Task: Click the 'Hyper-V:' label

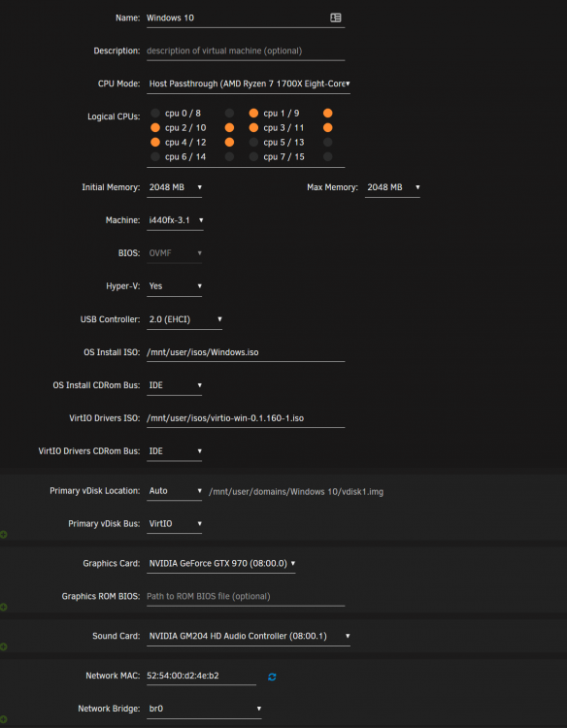Action: coord(123,286)
